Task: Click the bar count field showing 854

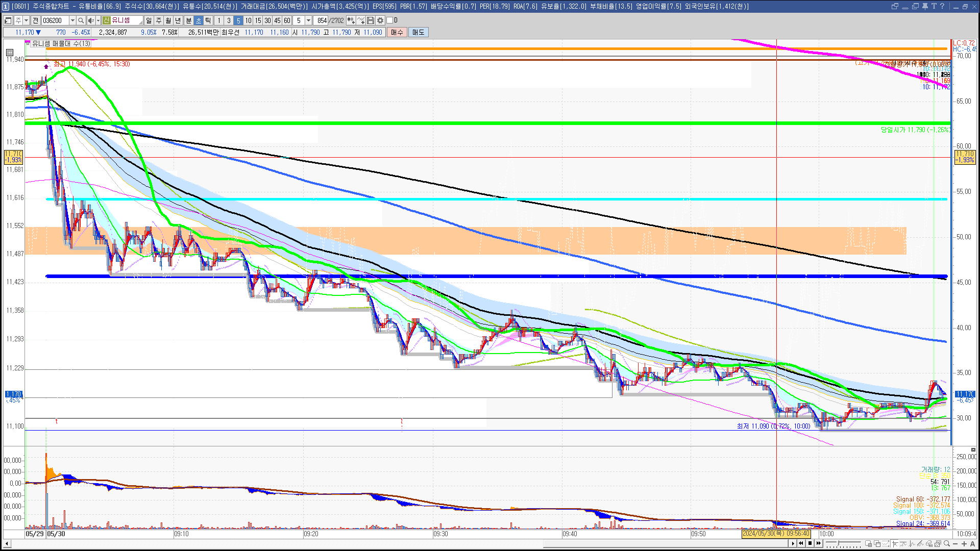Action: (321, 20)
